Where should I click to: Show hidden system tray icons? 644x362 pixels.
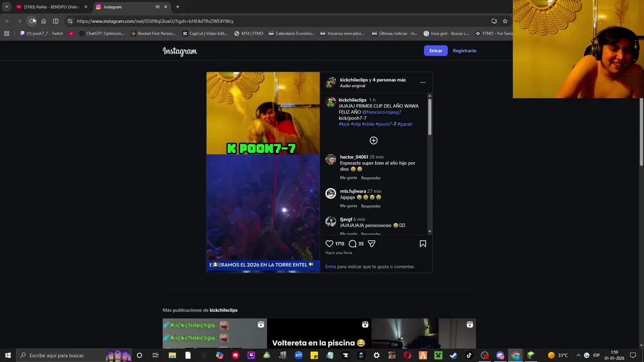pos(578,355)
